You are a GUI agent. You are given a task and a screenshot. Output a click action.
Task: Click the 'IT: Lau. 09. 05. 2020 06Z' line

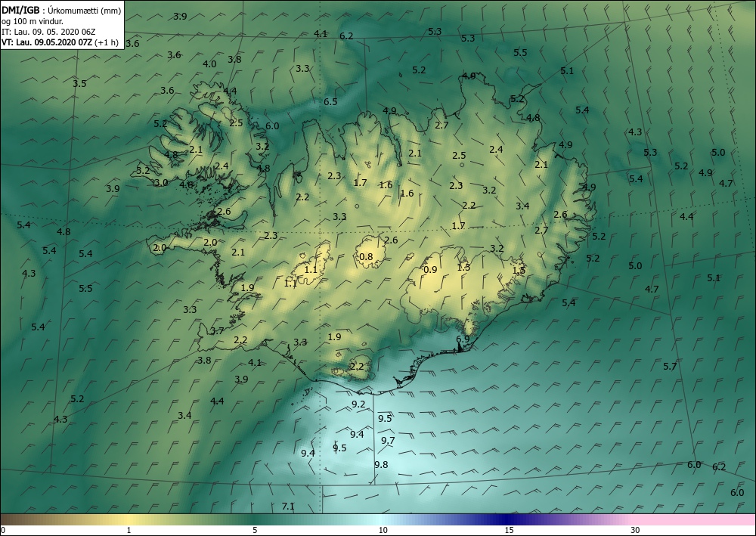tap(48, 32)
